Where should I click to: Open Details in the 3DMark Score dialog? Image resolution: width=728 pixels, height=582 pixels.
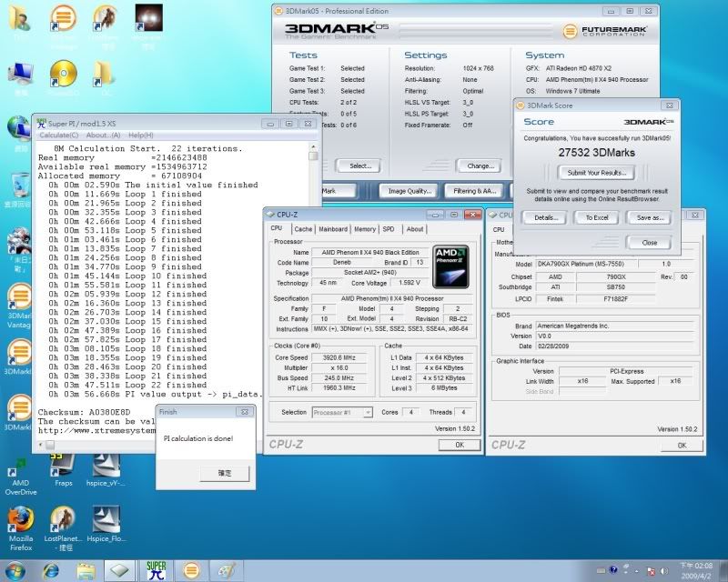click(545, 217)
